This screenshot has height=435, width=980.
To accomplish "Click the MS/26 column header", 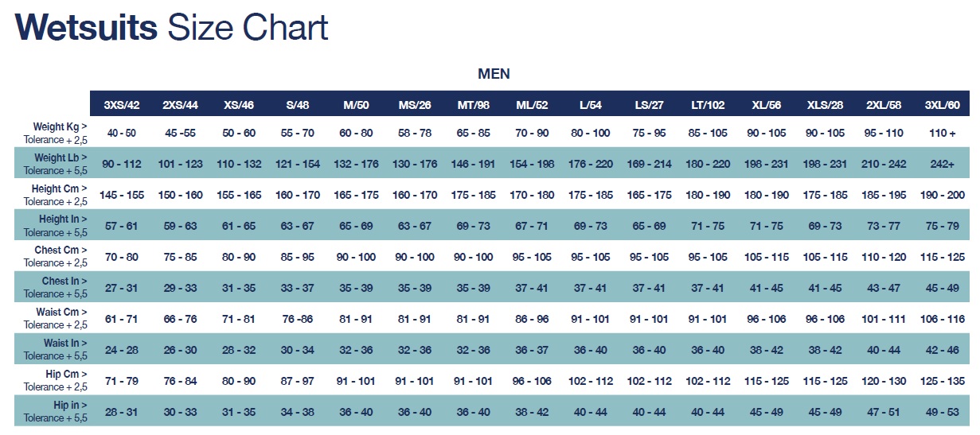I will pyautogui.click(x=415, y=104).
